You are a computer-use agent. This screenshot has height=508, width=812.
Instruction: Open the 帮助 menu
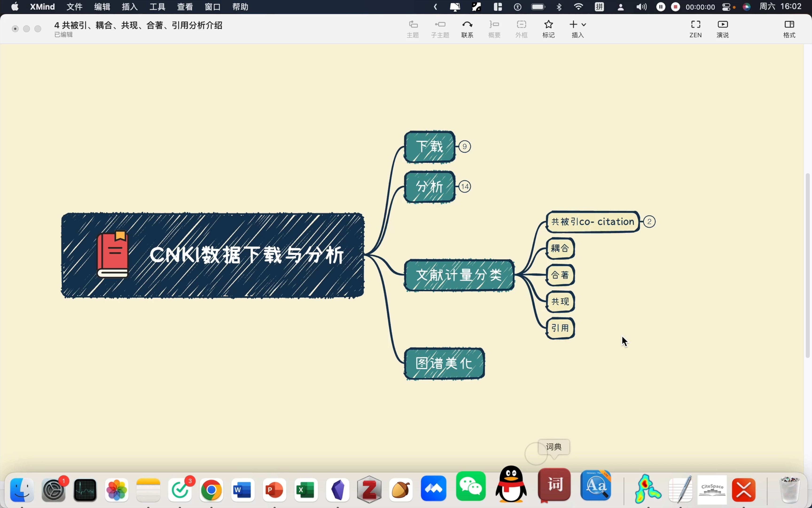(x=240, y=7)
